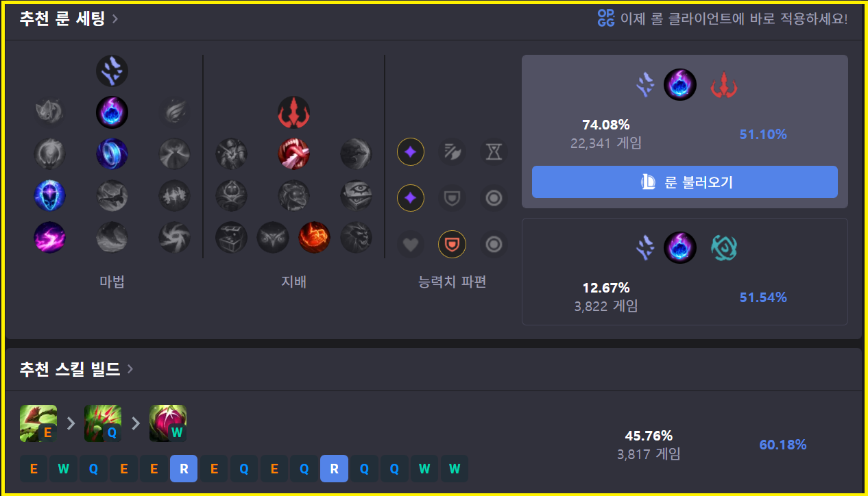Click the 60.18% skill build win rate
Image resolution: width=868 pixels, height=496 pixels.
click(782, 445)
